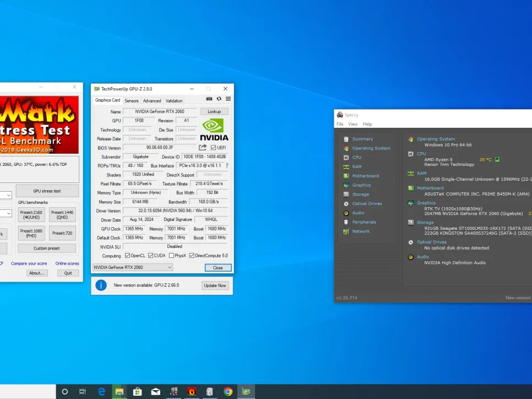Toggle the PhysX checkbox
This screenshot has height=399, width=532.
(171, 256)
